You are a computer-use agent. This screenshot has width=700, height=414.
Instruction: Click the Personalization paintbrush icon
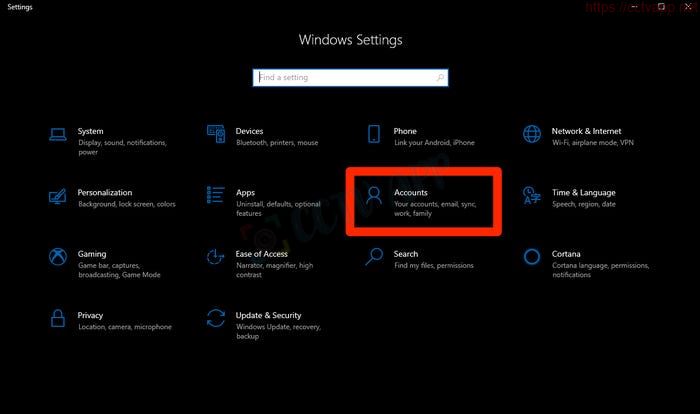pyautogui.click(x=58, y=195)
